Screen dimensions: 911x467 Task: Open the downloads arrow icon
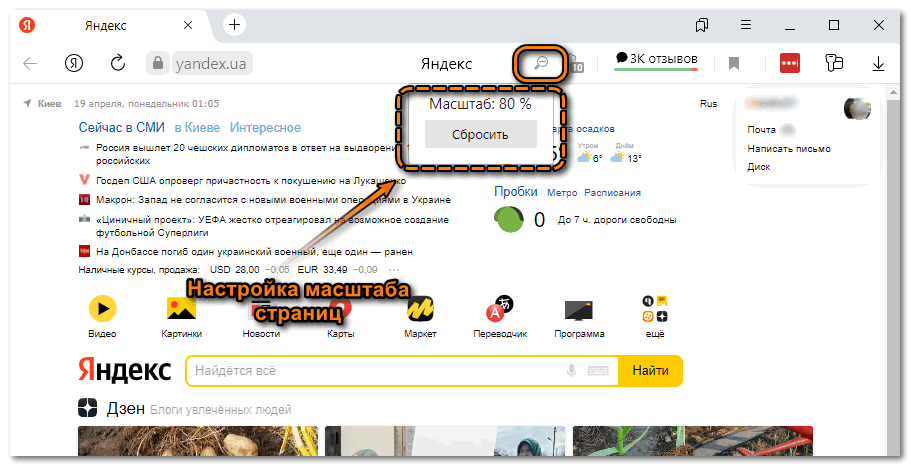(878, 63)
